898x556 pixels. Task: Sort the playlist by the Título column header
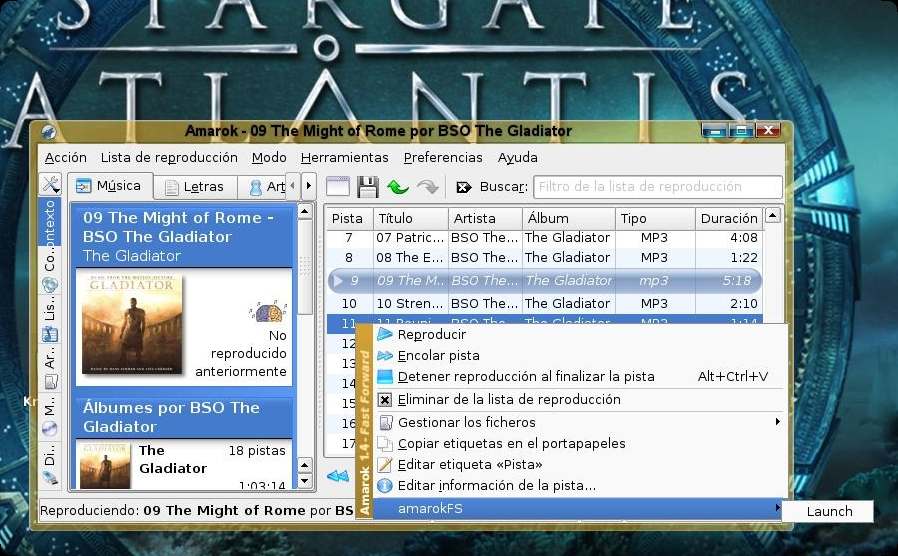(x=411, y=218)
